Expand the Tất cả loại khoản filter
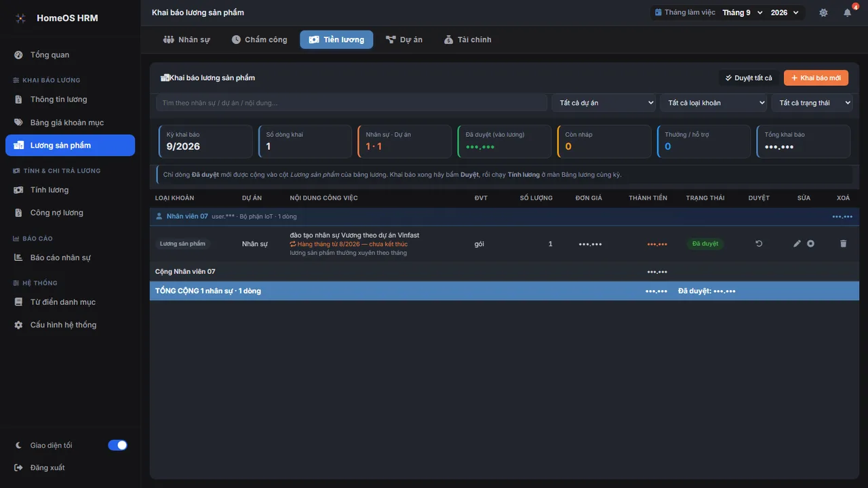868x488 pixels. 713,103
